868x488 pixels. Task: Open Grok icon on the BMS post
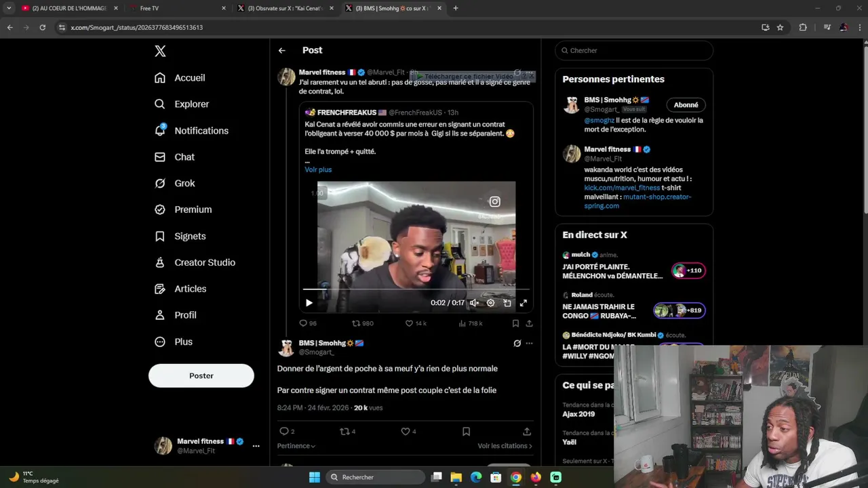tap(517, 344)
